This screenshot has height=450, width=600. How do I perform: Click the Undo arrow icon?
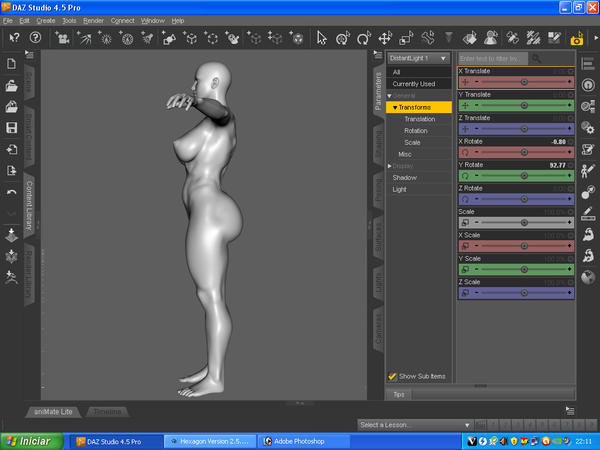tap(11, 192)
